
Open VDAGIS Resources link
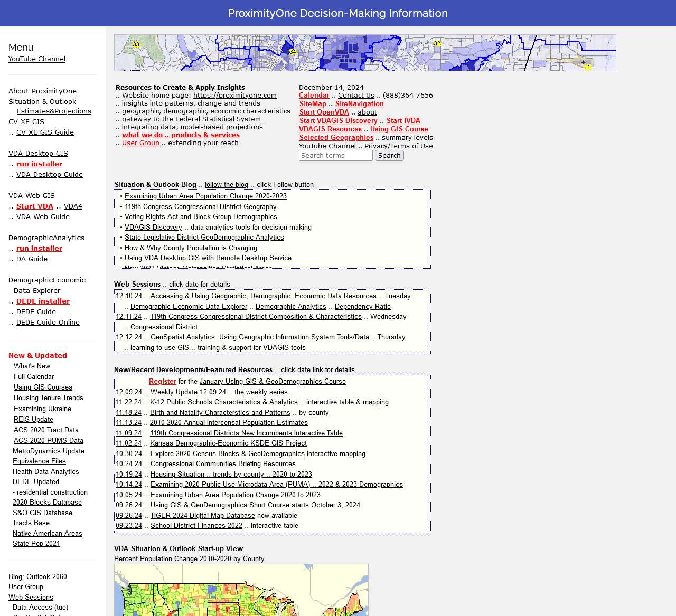click(x=330, y=129)
